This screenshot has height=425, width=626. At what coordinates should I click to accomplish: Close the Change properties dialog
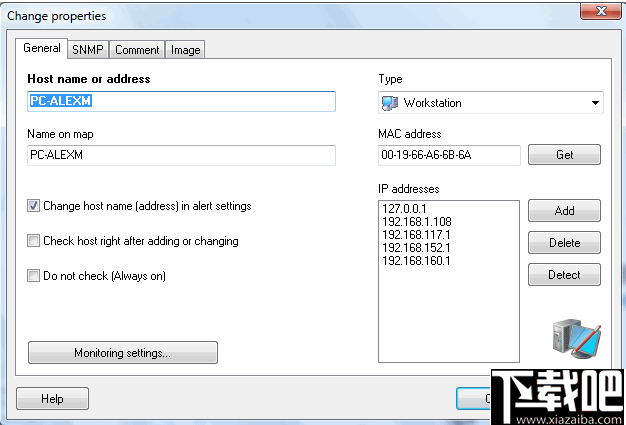pos(600,11)
